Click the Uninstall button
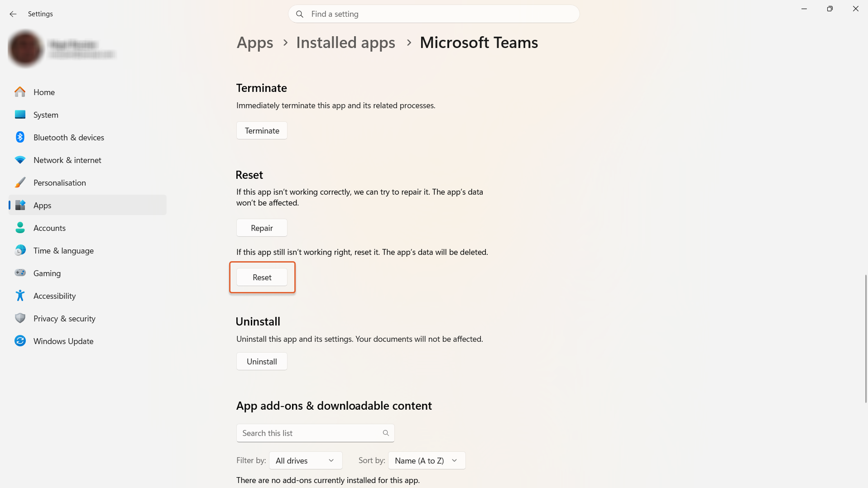The height and width of the screenshot is (488, 868). click(262, 361)
